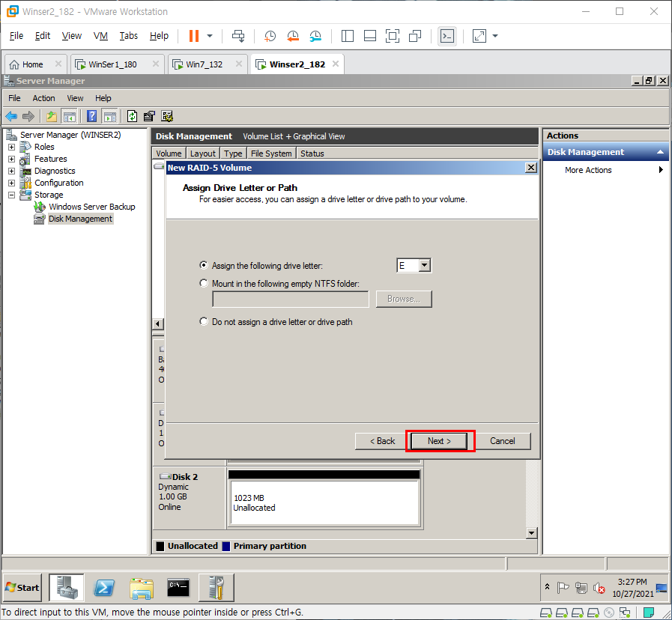Click the Status column header
This screenshot has height=620, width=672.
[x=312, y=154]
